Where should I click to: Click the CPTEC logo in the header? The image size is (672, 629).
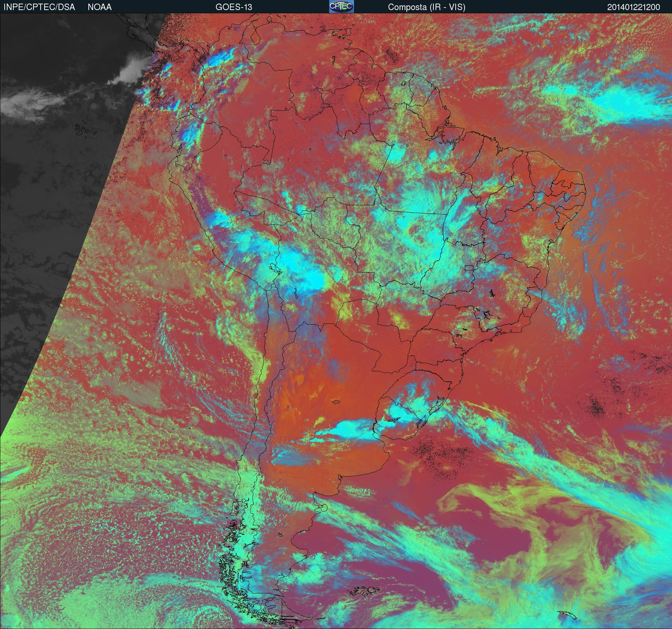(x=341, y=6)
